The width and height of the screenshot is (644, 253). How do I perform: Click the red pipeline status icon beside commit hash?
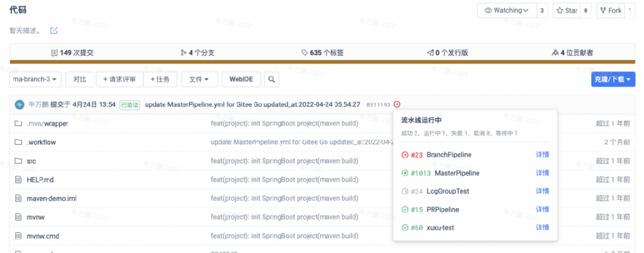[398, 105]
